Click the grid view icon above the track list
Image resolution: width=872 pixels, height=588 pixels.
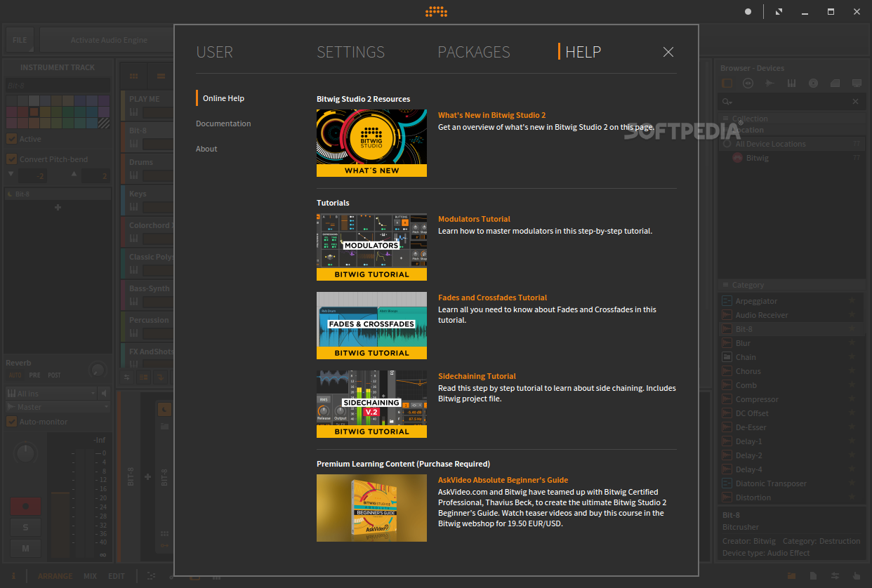[133, 76]
